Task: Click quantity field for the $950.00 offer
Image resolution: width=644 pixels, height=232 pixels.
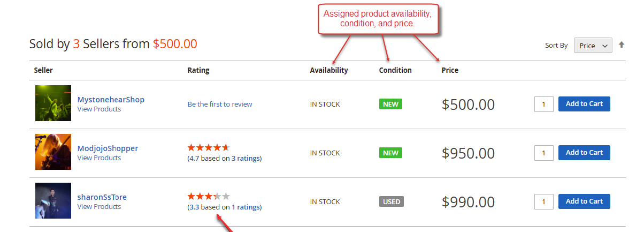Action: [x=543, y=153]
